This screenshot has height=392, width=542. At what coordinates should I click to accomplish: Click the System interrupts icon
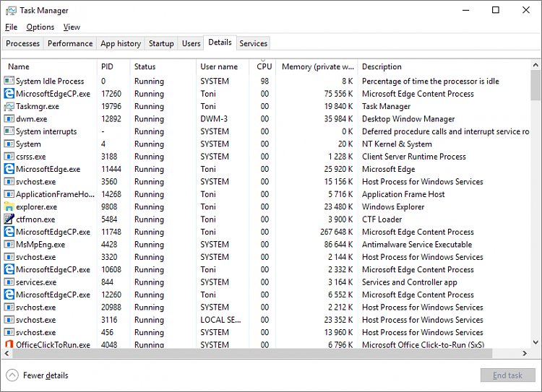point(9,131)
